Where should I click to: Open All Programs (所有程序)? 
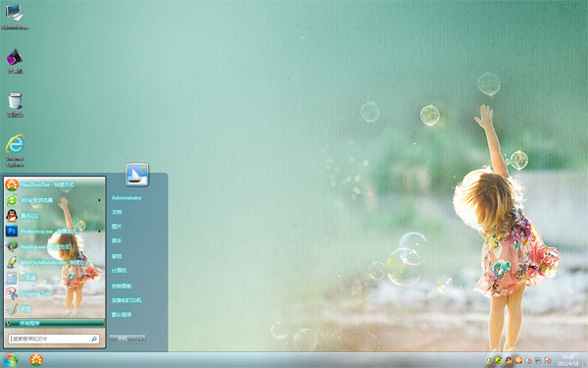pyautogui.click(x=54, y=323)
